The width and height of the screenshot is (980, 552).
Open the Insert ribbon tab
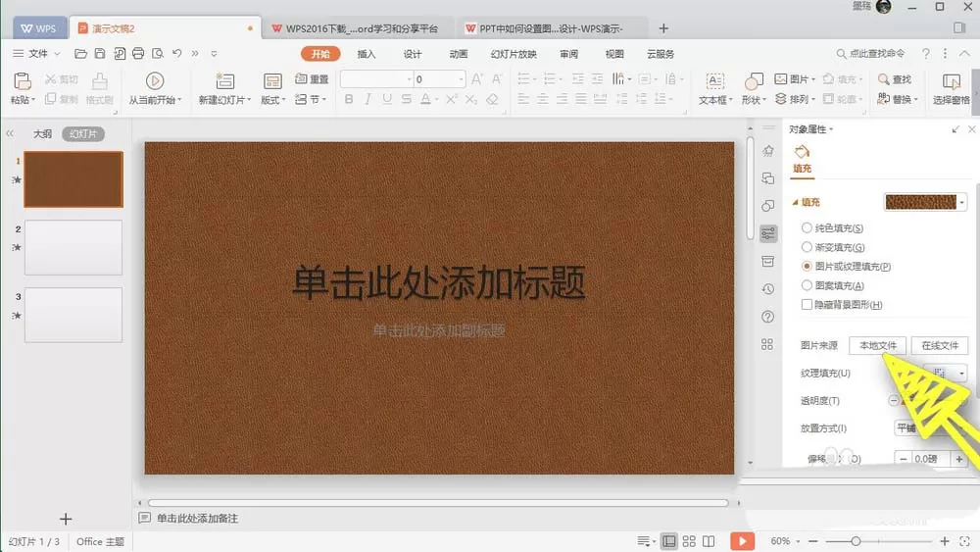click(367, 54)
